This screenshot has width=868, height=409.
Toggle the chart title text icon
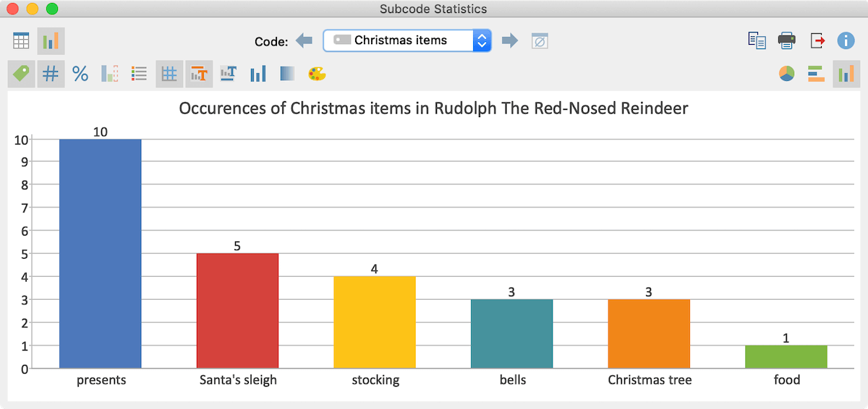(199, 74)
